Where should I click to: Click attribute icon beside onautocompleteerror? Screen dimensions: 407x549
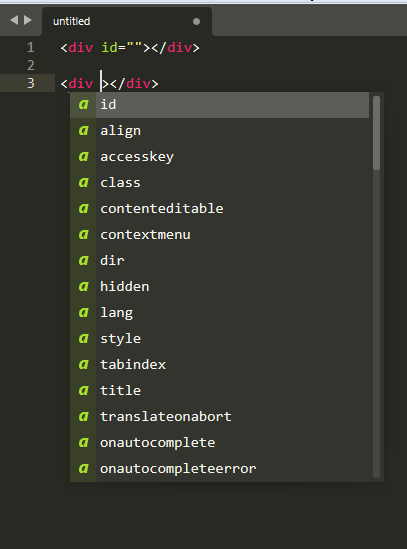point(83,468)
